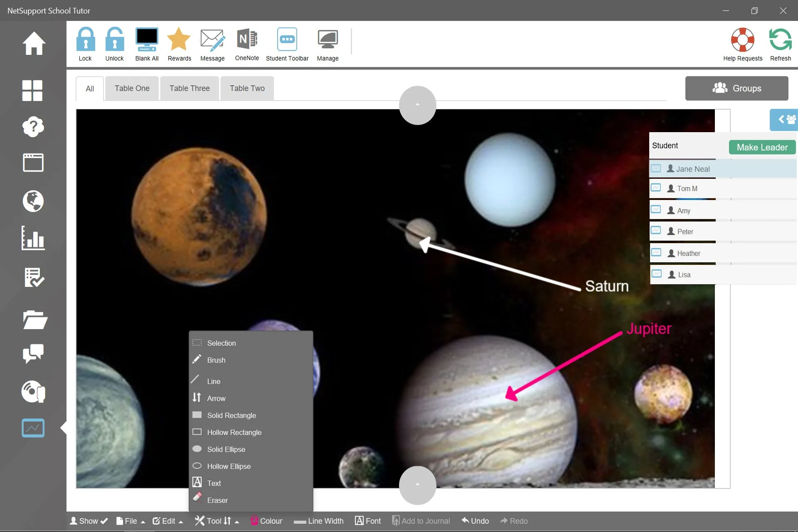Expand the Edit menu in whiteboard toolbar

pyautogui.click(x=167, y=521)
